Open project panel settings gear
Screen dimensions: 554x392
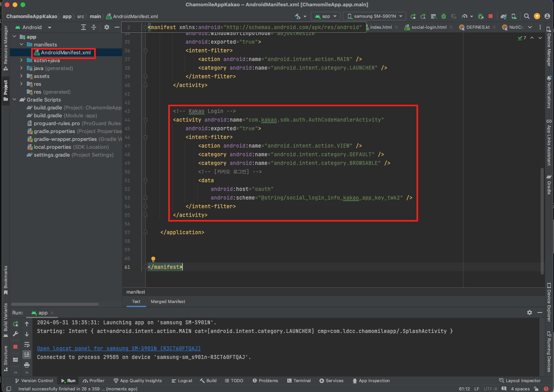[106, 27]
